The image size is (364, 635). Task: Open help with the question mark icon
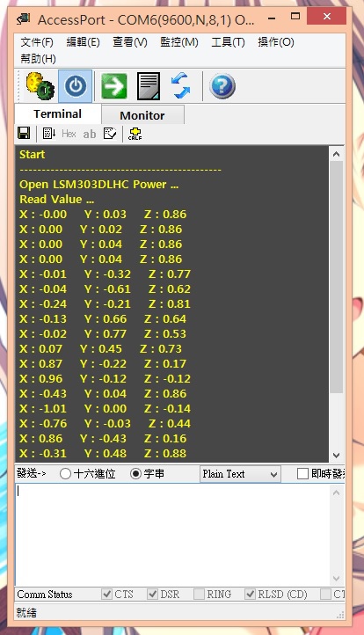point(222,86)
